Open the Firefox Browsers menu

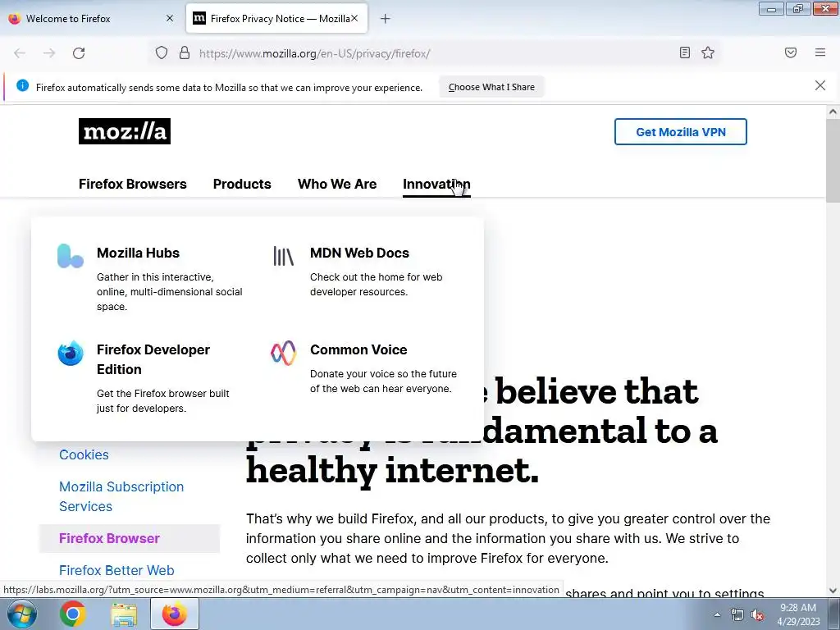pyautogui.click(x=133, y=184)
